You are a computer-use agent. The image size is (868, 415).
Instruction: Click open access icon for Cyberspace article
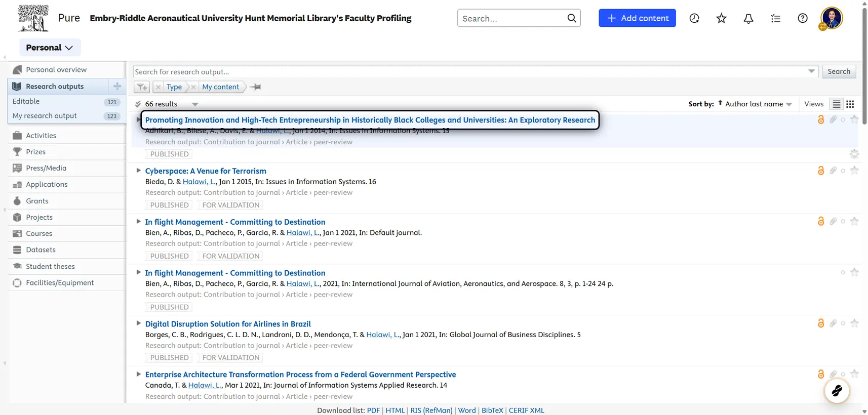click(x=821, y=171)
